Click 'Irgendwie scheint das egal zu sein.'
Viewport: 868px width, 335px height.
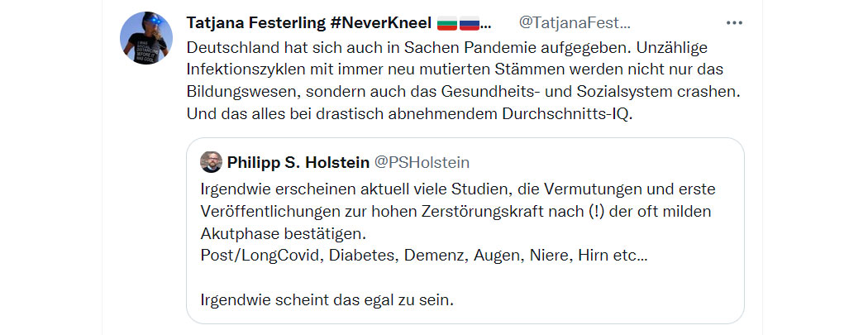click(327, 301)
